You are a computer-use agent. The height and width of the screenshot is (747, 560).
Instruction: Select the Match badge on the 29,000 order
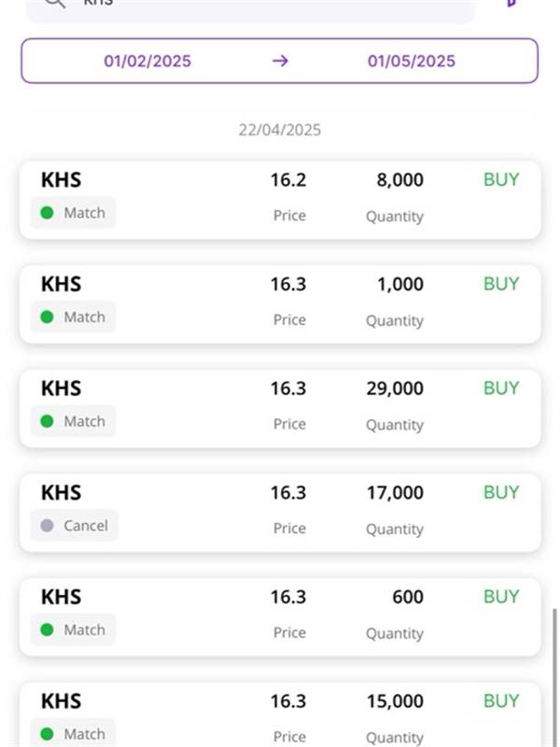[73, 421]
